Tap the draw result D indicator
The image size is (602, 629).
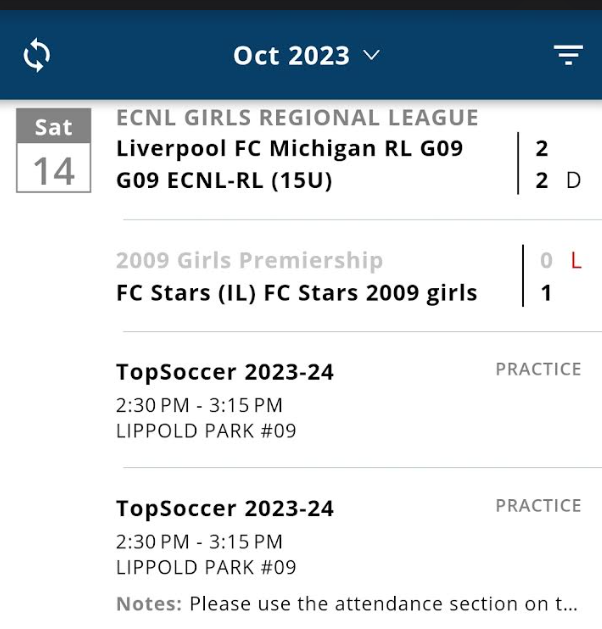(573, 181)
